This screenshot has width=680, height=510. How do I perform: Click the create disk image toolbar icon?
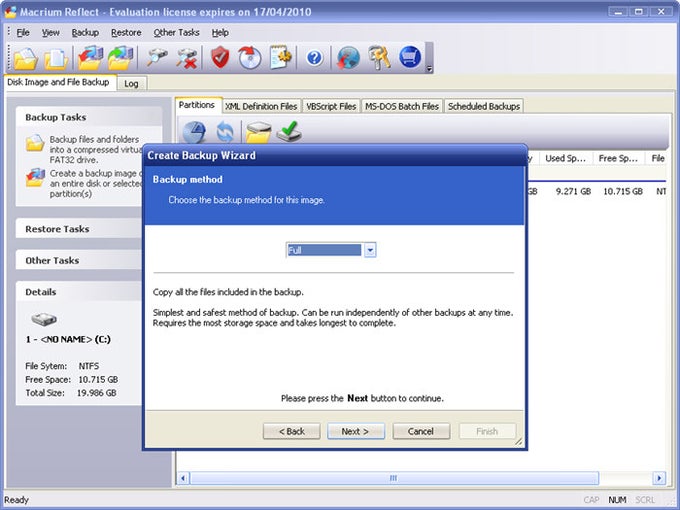coord(90,58)
